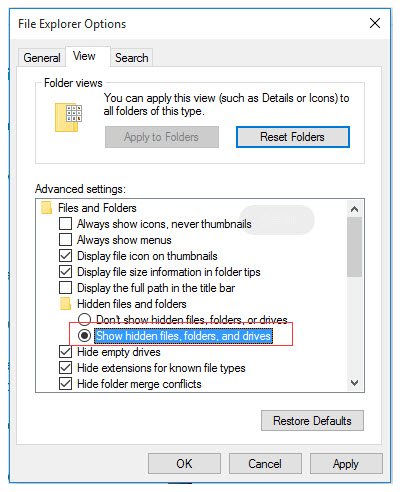This screenshot has width=400, height=492.
Task: Enable Always show icons, never thumbnails
Action: pyautogui.click(x=65, y=224)
